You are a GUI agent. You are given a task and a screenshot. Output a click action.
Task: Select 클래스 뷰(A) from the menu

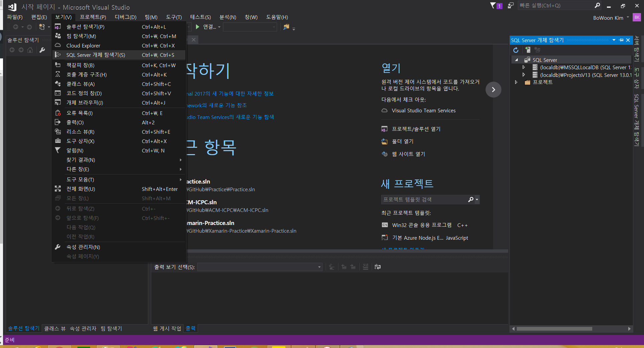tap(119, 84)
